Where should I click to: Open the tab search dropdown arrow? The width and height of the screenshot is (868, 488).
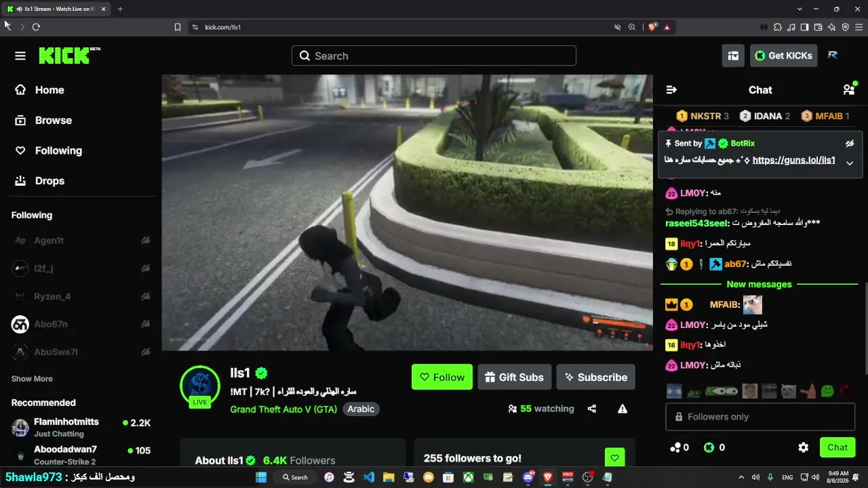pyautogui.click(x=800, y=9)
